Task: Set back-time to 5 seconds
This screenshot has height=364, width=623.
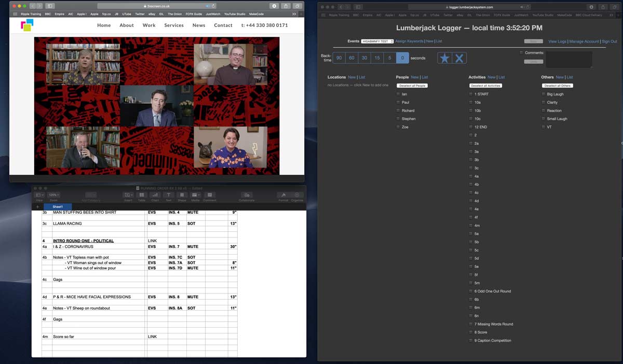Action: (389, 58)
